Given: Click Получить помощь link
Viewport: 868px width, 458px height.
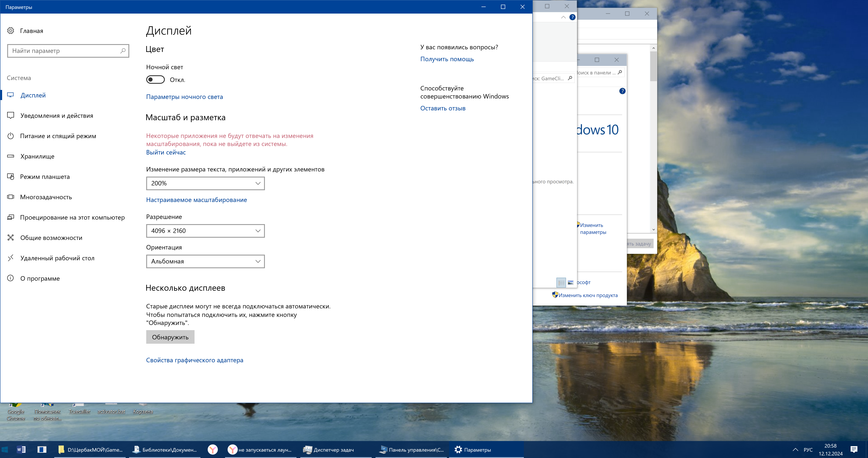Looking at the screenshot, I should (x=447, y=59).
